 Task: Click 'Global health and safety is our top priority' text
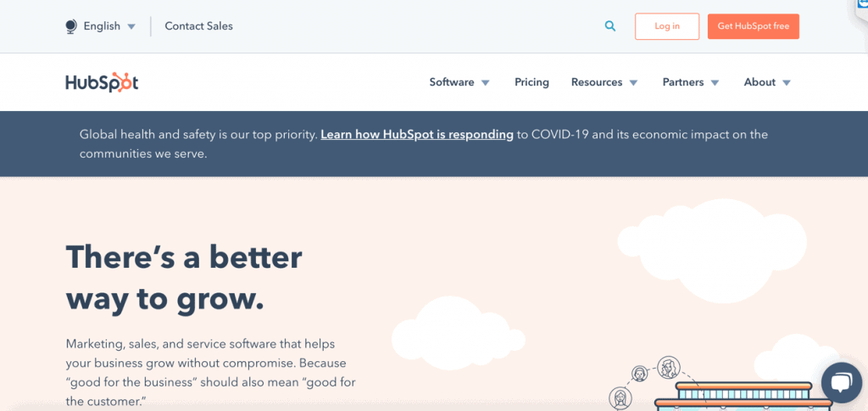click(198, 135)
